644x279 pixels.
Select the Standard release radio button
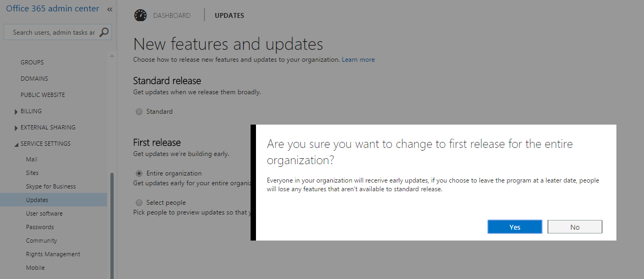[139, 112]
